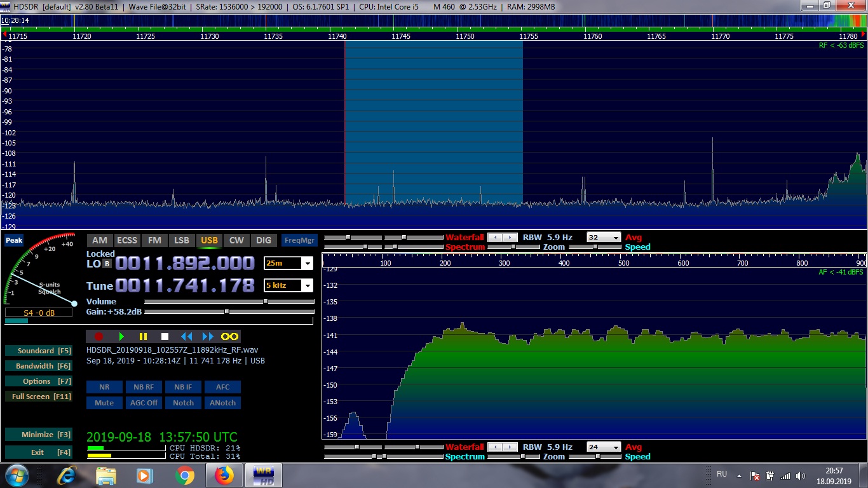The image size is (868, 488).
Task: Open the network signal tray icon
Action: coord(785,476)
